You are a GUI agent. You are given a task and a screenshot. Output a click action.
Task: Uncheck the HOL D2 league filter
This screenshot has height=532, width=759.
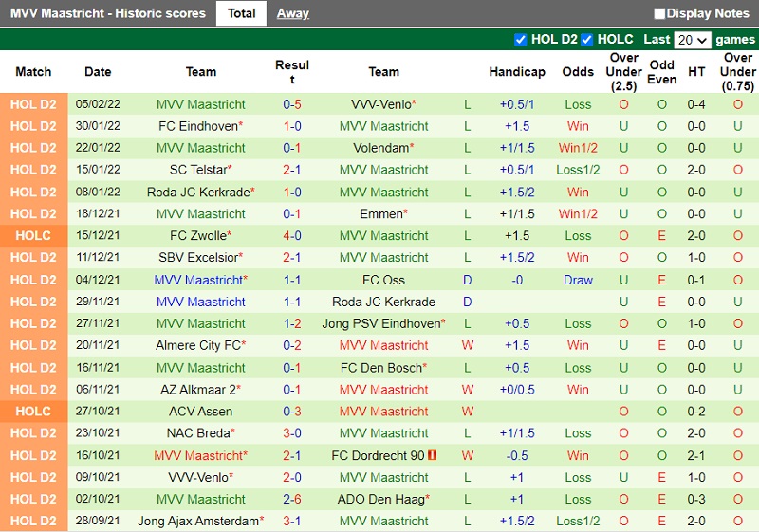point(520,40)
